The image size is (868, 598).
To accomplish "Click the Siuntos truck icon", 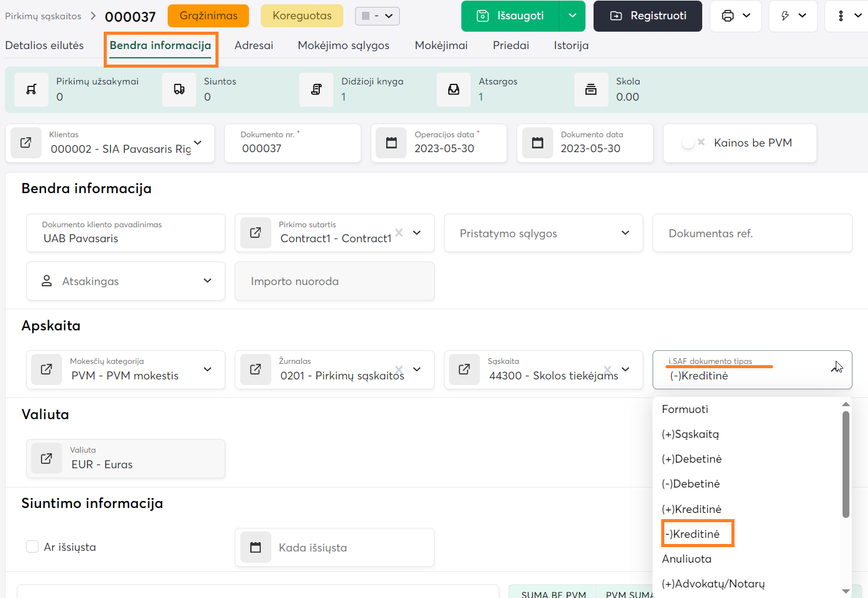I will 179,89.
